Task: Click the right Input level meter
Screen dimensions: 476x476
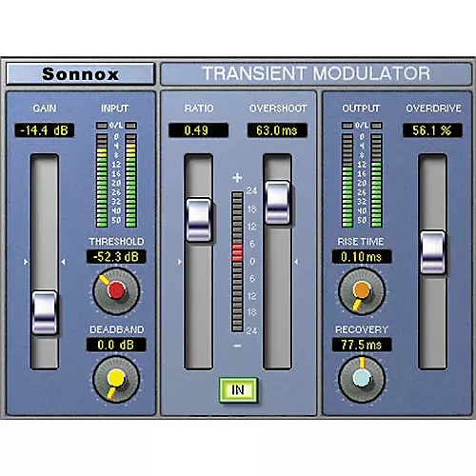Action: pyautogui.click(x=131, y=180)
